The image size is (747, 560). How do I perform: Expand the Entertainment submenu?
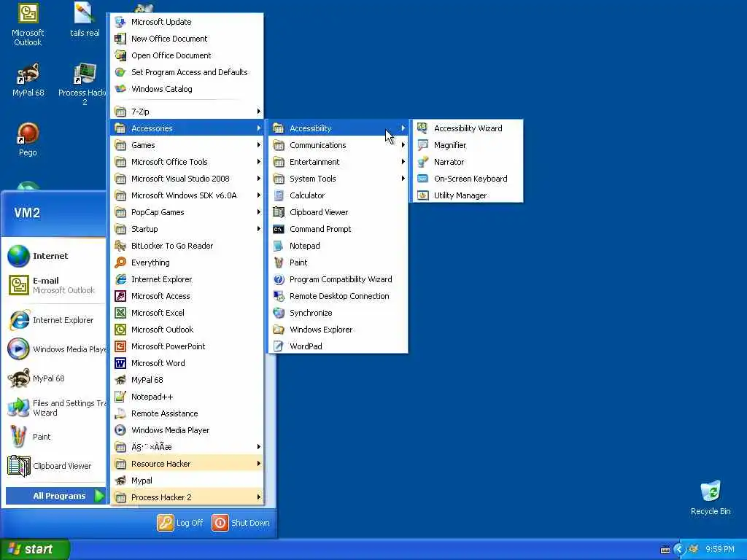338,162
